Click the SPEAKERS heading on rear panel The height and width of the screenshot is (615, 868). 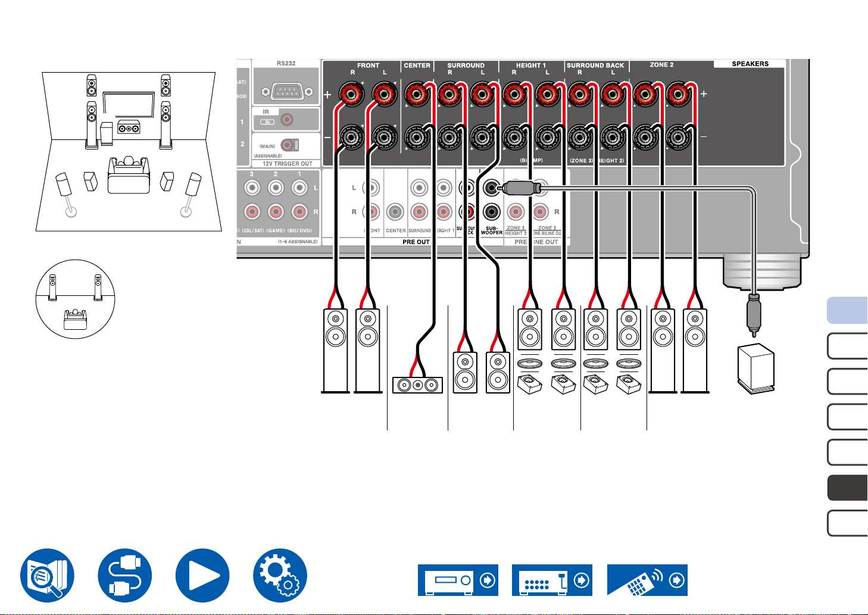click(x=750, y=64)
